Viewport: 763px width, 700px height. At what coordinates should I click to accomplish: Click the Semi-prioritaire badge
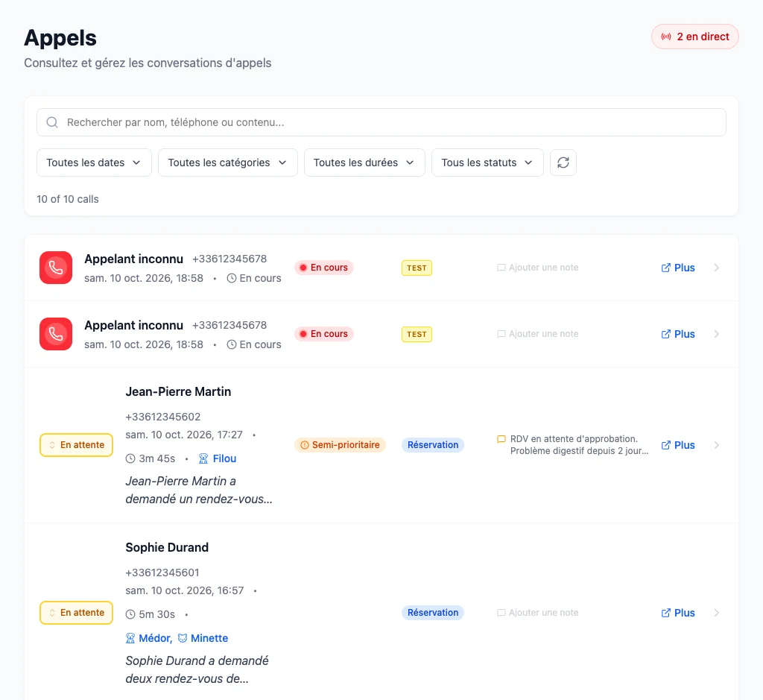pos(340,445)
